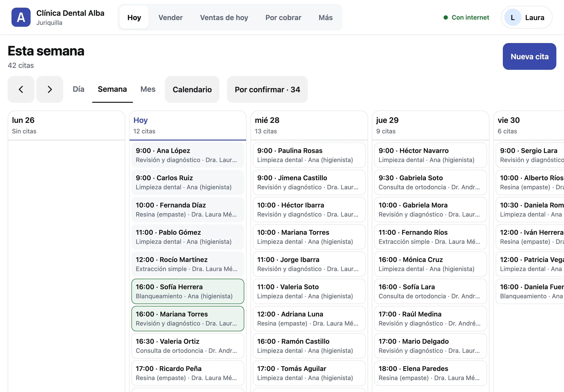Viewport: 564px width, 392px height.
Task: Switch to Mes view
Action: (148, 89)
